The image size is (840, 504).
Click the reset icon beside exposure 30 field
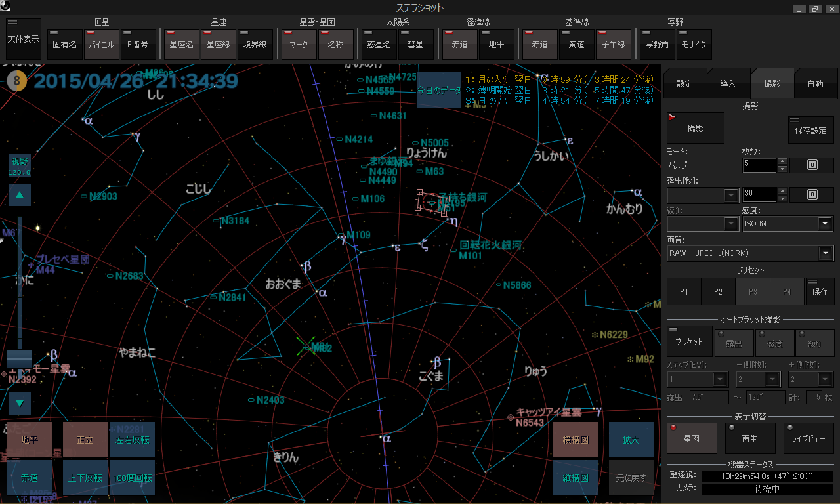tap(812, 195)
